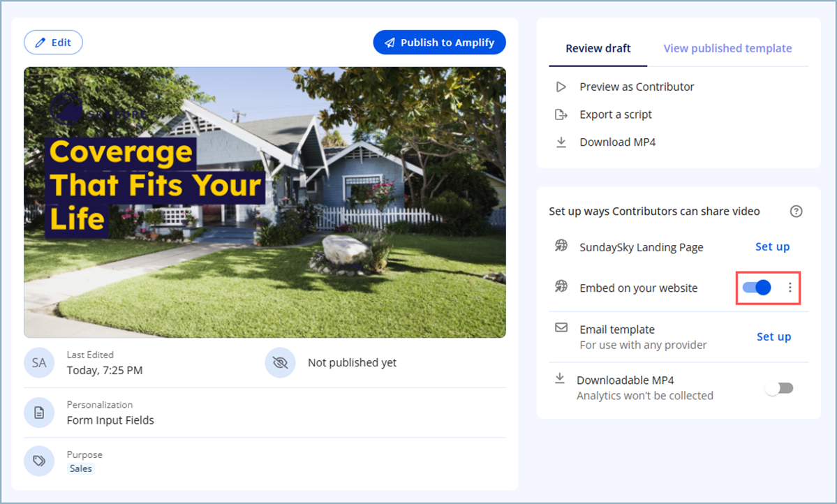837x504 pixels.
Task: Click the Preview as Contributor play icon
Action: pyautogui.click(x=561, y=87)
